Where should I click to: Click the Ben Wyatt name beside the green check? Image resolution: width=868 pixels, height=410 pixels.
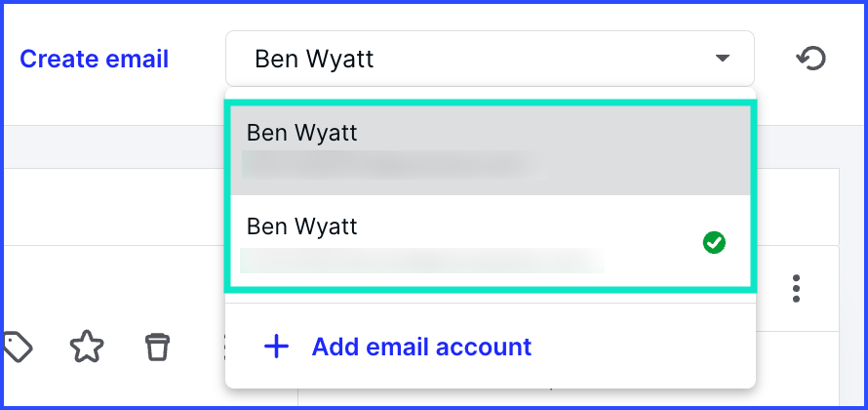pyautogui.click(x=301, y=226)
